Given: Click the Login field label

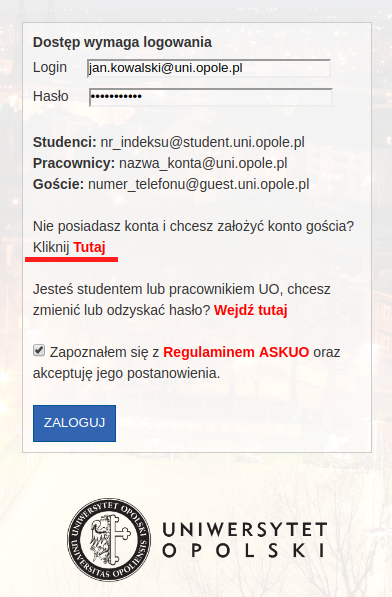Looking at the screenshot, I should tap(50, 67).
